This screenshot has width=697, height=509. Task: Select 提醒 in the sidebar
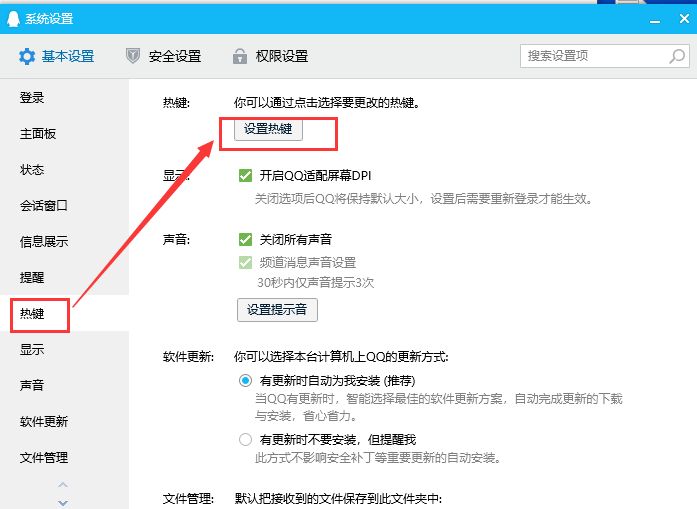32,277
